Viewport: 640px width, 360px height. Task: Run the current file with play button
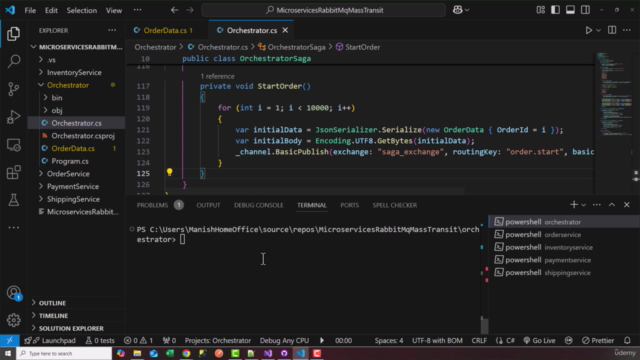tap(589, 30)
